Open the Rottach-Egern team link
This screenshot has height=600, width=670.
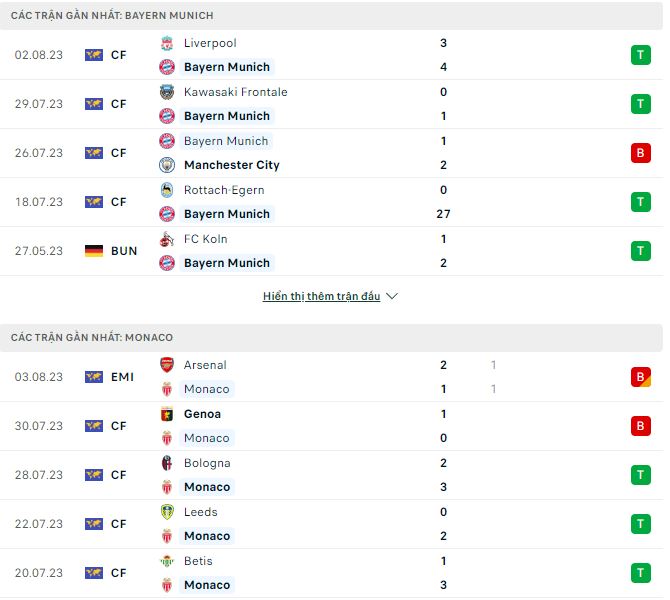[x=224, y=190]
